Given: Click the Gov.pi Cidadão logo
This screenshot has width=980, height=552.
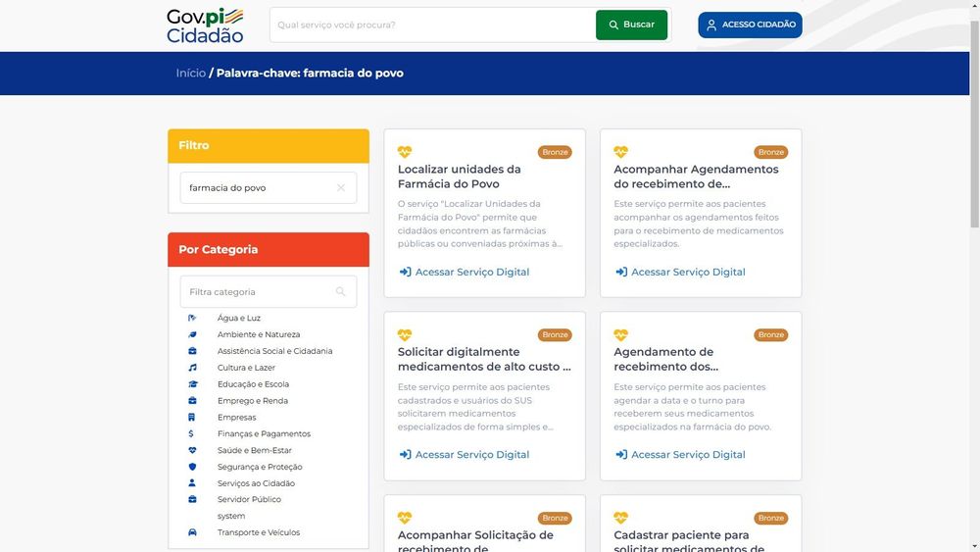Looking at the screenshot, I should tap(205, 25).
